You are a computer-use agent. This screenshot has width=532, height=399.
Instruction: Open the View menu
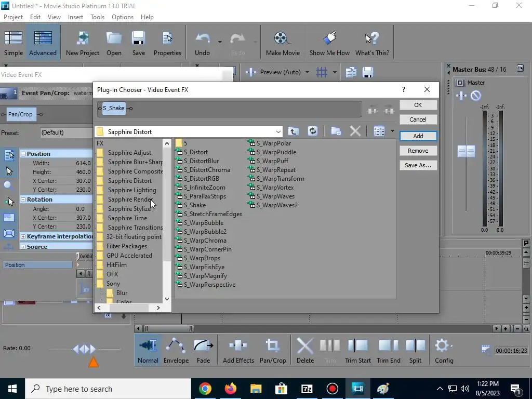coord(54,17)
